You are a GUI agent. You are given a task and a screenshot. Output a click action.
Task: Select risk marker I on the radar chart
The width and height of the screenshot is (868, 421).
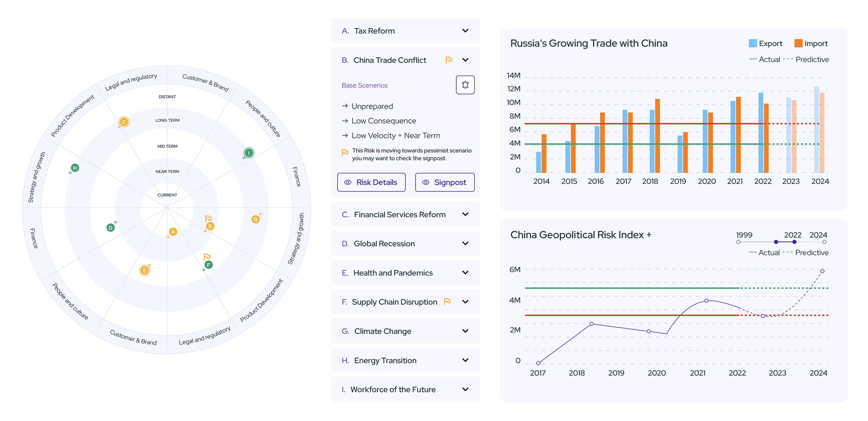coord(249,153)
